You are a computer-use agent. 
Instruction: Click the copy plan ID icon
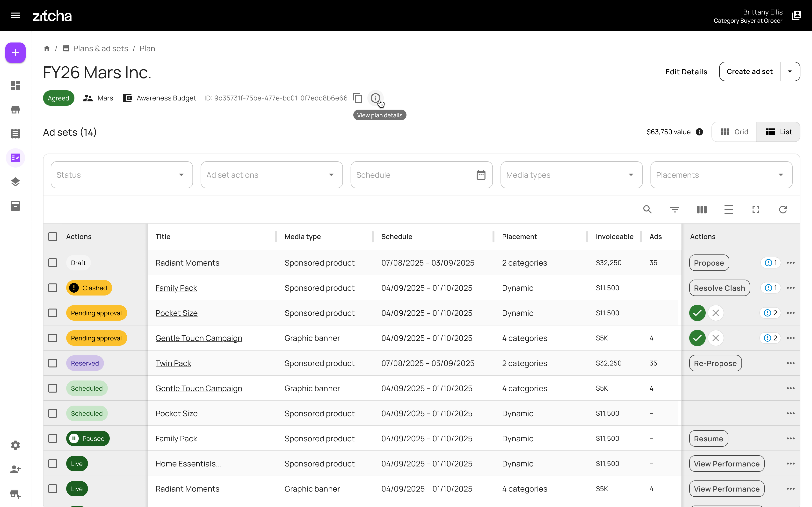(x=358, y=98)
